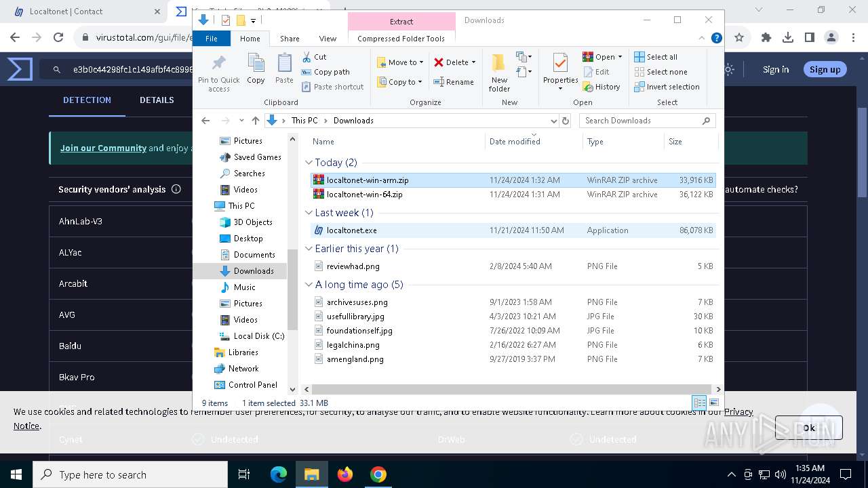Collapse the Earlier this year (1) group

click(x=309, y=249)
